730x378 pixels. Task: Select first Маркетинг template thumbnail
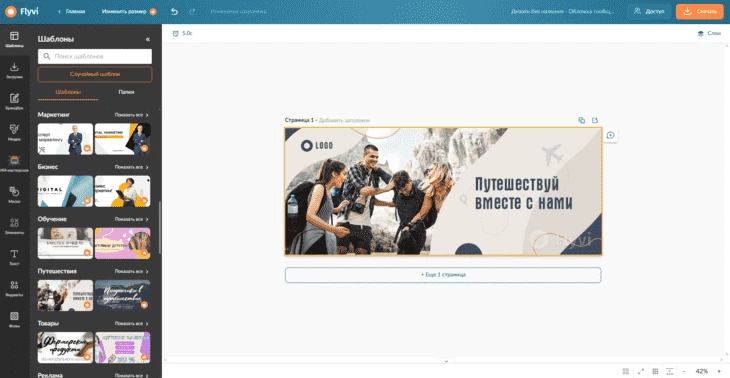click(x=65, y=139)
